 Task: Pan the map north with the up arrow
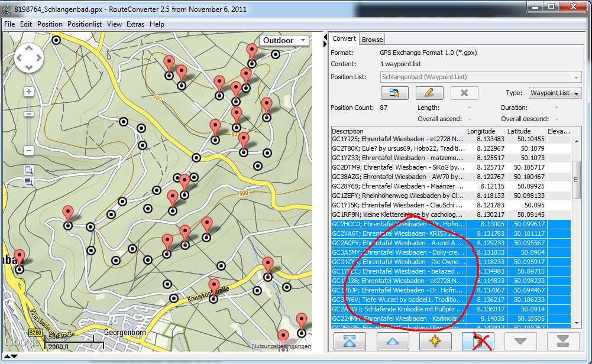click(x=29, y=48)
